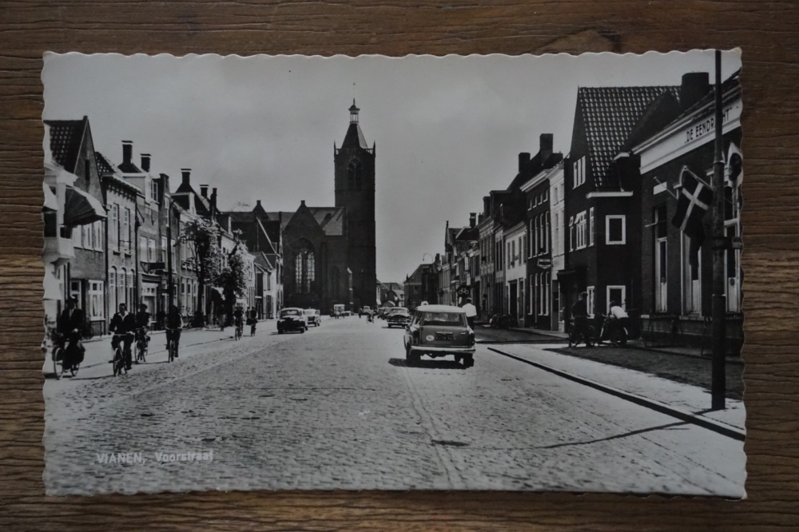Select the postcard photo thumbnail

point(392,274)
